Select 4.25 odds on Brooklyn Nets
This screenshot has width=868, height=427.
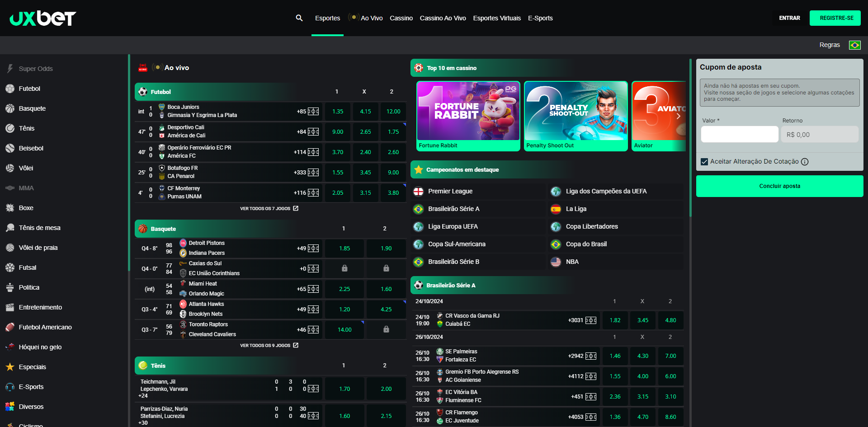(x=386, y=310)
